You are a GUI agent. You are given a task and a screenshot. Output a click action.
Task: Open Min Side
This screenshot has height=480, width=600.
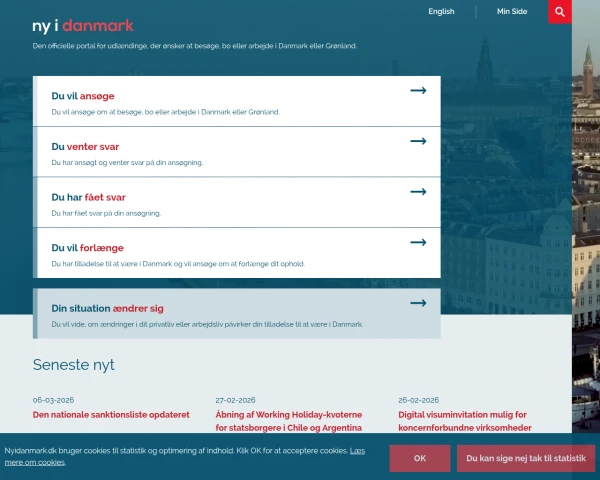(x=512, y=11)
